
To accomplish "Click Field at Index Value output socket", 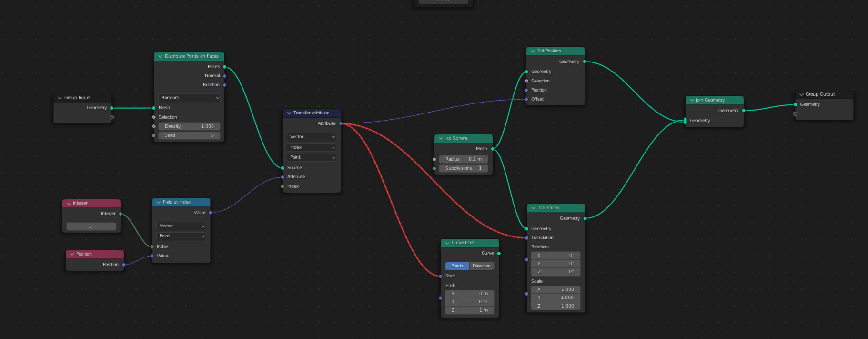I will pos(211,213).
